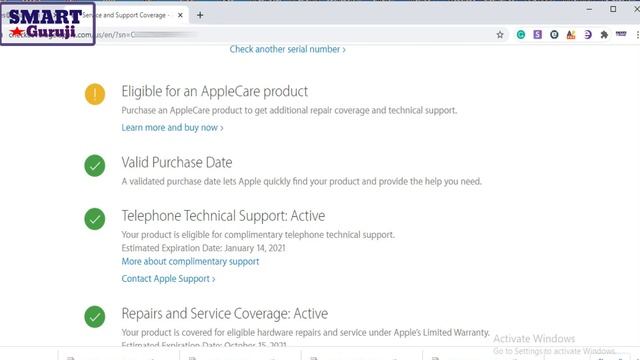Open the Extensions puzzle piece menu

click(x=604, y=35)
